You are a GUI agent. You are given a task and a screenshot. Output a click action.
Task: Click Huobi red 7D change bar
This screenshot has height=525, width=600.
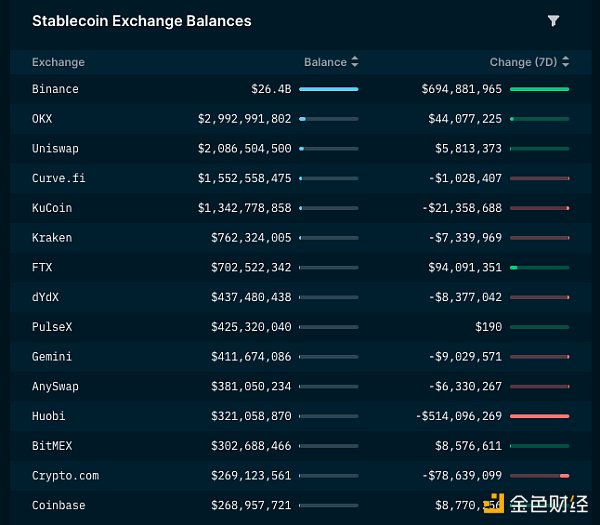pyautogui.click(x=540, y=416)
